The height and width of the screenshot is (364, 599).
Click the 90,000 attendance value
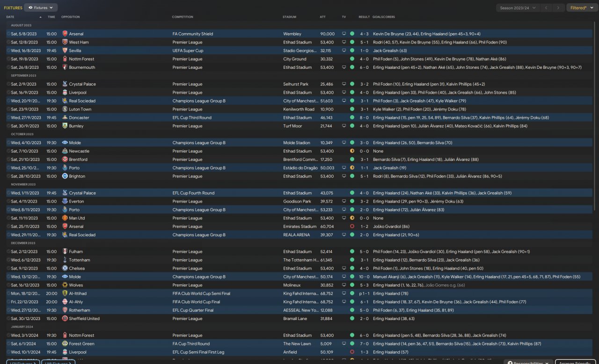point(328,34)
